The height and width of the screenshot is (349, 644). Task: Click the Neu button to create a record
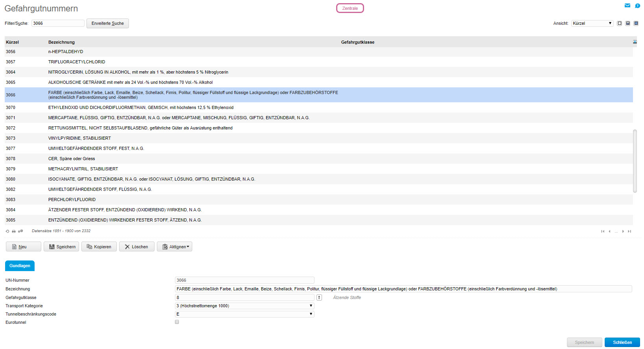pos(24,247)
